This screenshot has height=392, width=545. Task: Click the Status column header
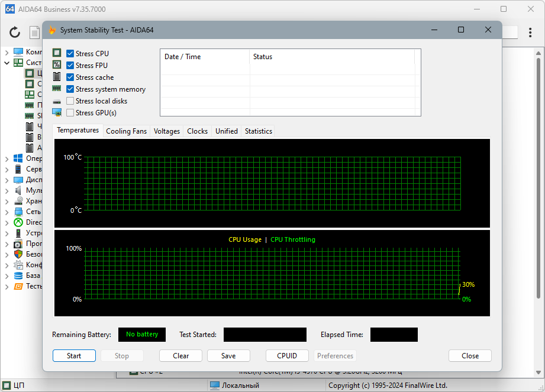(332, 57)
